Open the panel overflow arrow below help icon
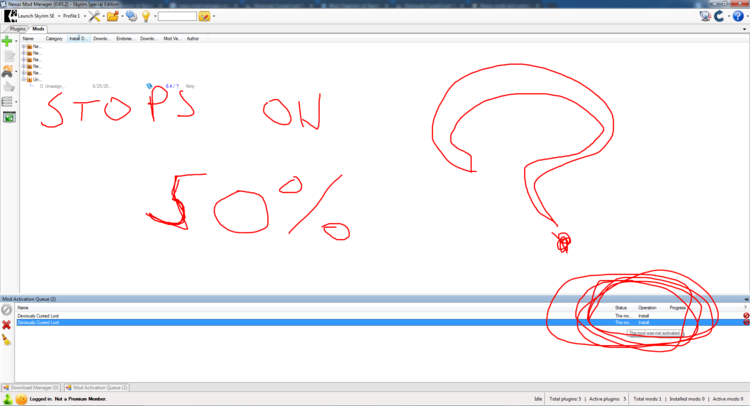750x406 pixels. click(744, 29)
